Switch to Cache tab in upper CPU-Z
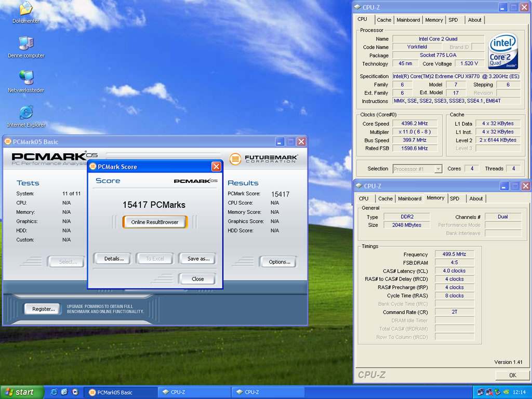The width and height of the screenshot is (532, 399). [x=384, y=20]
